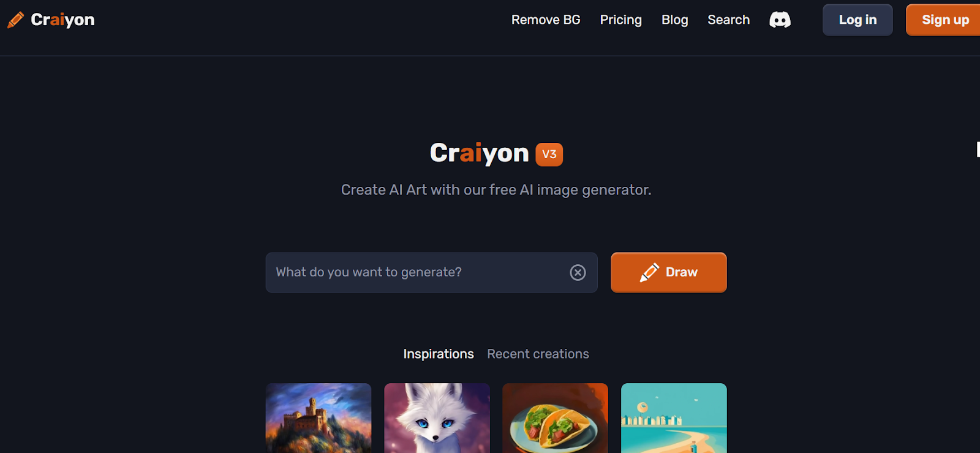
Task: Open the castle painting thumbnail
Action: point(318,418)
